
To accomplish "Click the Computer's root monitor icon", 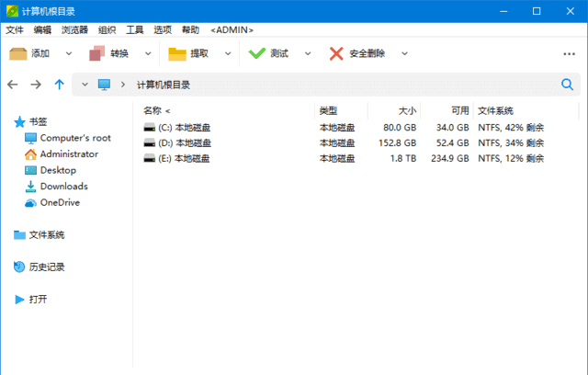I will click(30, 138).
